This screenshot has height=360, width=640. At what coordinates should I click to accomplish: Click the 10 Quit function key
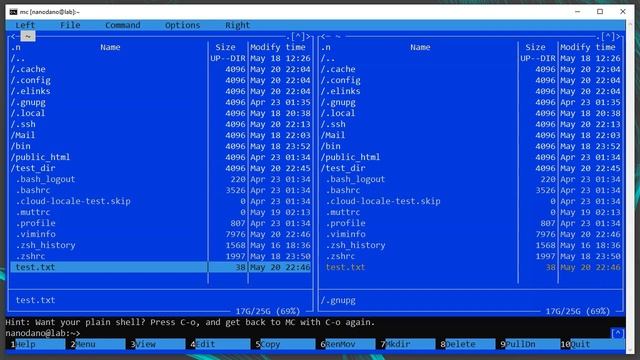(593, 344)
